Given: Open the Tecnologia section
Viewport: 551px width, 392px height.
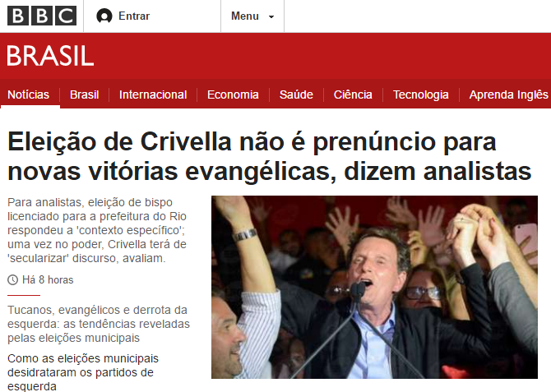Looking at the screenshot, I should point(420,95).
